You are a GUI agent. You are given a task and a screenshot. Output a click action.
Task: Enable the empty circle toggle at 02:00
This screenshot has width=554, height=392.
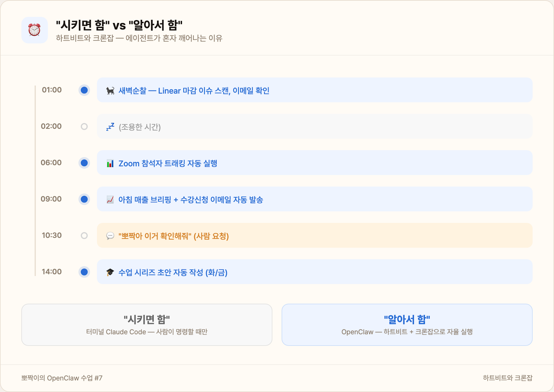pos(84,126)
